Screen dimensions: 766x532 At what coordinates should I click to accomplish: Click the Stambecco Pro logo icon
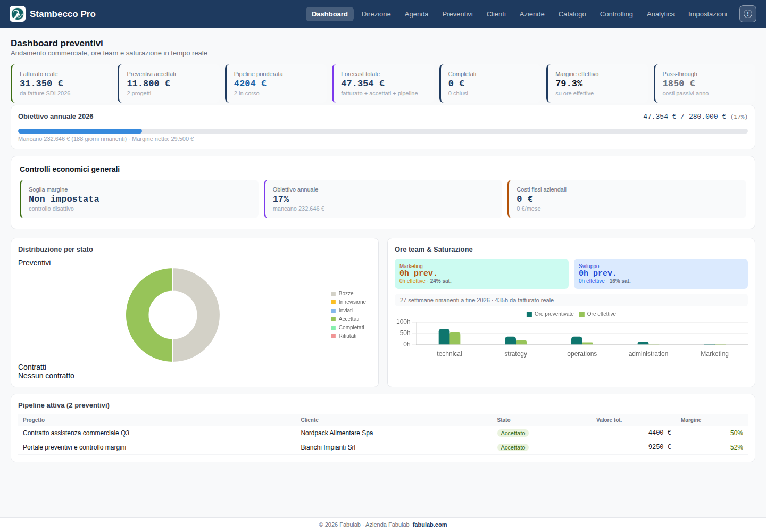[x=18, y=14]
